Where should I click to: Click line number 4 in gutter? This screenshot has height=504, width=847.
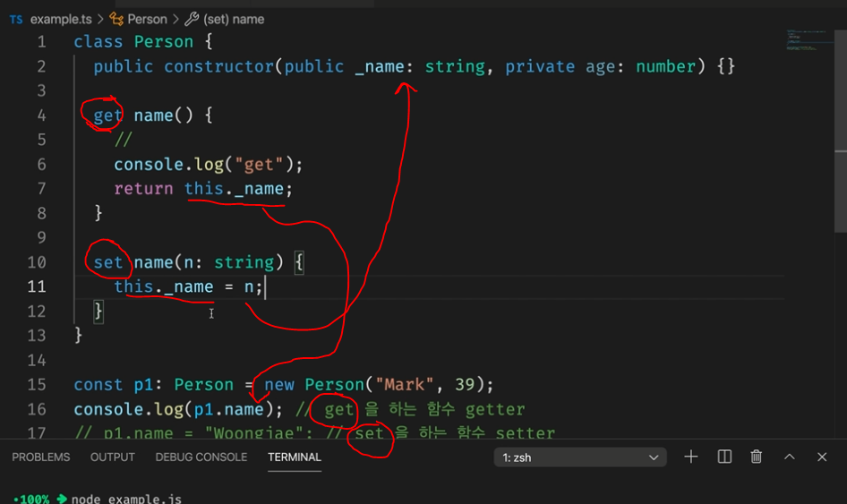tap(41, 115)
